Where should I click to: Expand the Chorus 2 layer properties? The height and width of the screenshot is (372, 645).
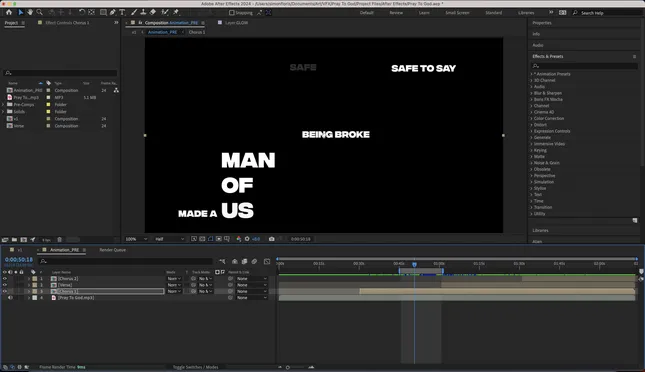pyautogui.click(x=29, y=279)
